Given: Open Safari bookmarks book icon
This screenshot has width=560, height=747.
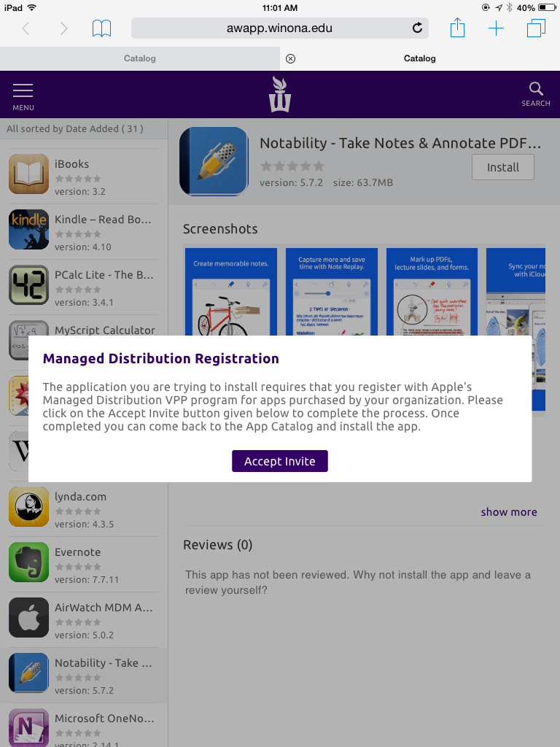Looking at the screenshot, I should pos(101,28).
